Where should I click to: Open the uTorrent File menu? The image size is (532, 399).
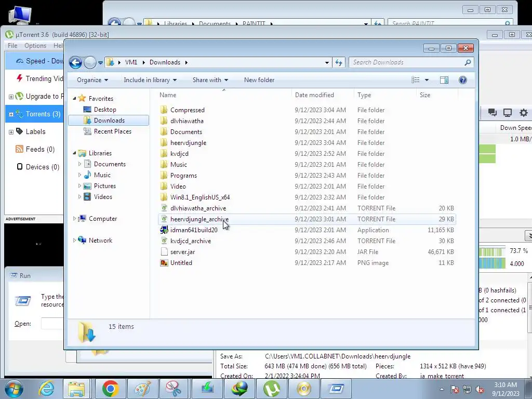click(x=12, y=46)
